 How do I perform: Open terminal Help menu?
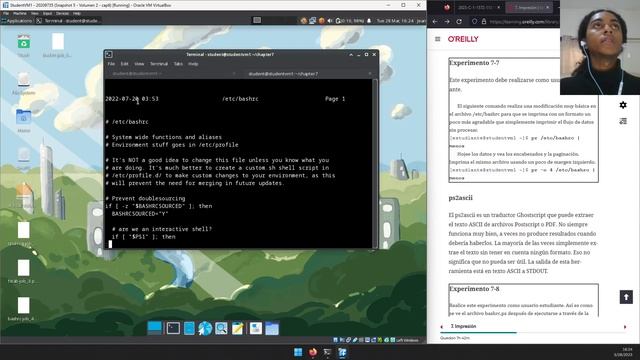(x=193, y=64)
